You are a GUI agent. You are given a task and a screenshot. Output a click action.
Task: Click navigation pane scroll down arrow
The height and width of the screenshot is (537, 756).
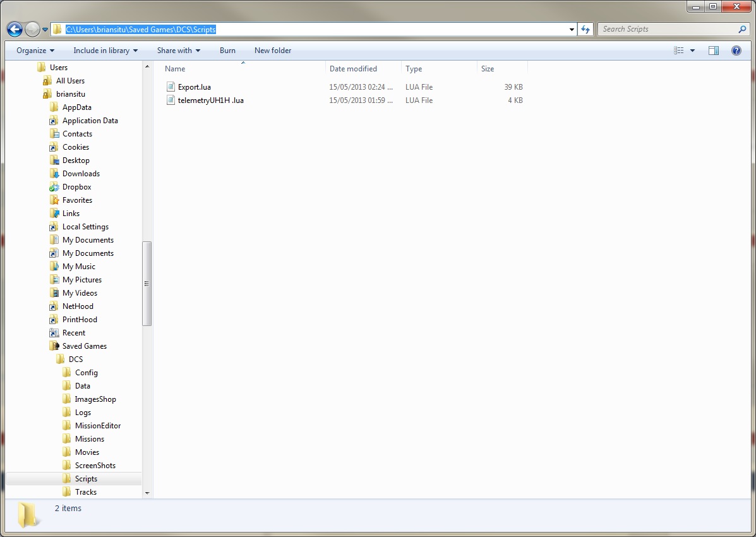pos(147,493)
